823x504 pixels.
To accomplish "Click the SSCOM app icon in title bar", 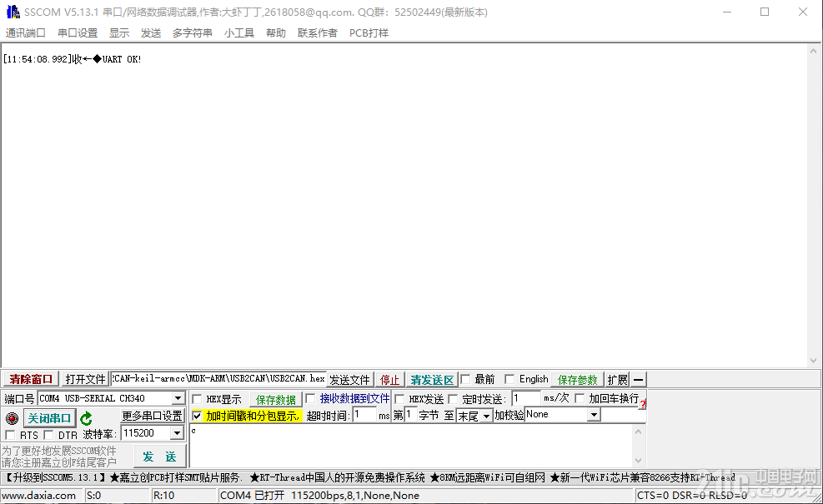I will point(13,12).
